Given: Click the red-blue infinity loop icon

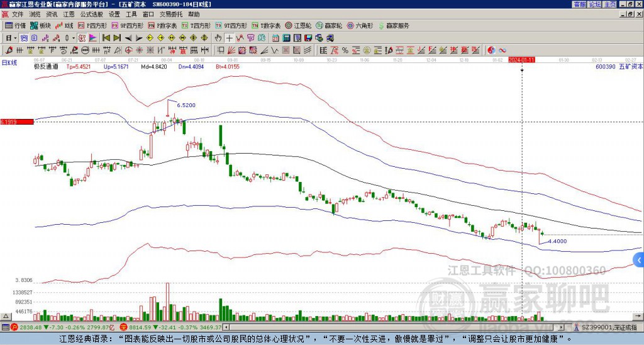Looking at the screenshot, I should [502, 50].
